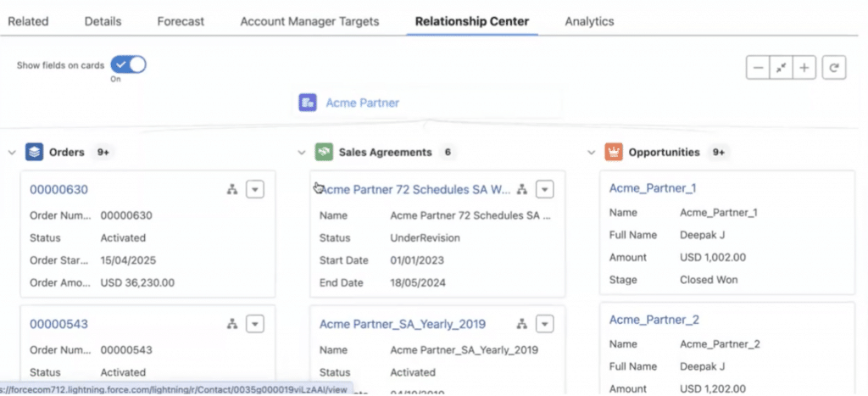
Task: Click the USD 1,002.00 amount value
Action: pos(713,258)
